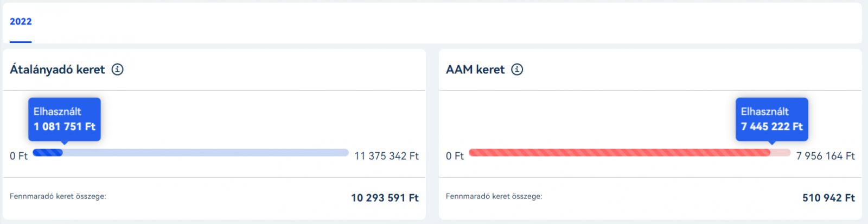
Task: Click the red striped AAM progress bar
Action: pos(618,153)
